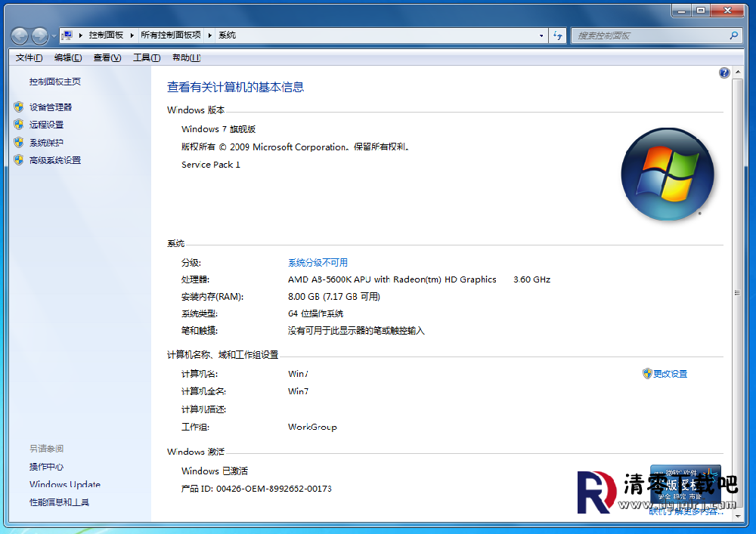Go to 控制面板主页
The height and width of the screenshot is (534, 756).
click(55, 82)
